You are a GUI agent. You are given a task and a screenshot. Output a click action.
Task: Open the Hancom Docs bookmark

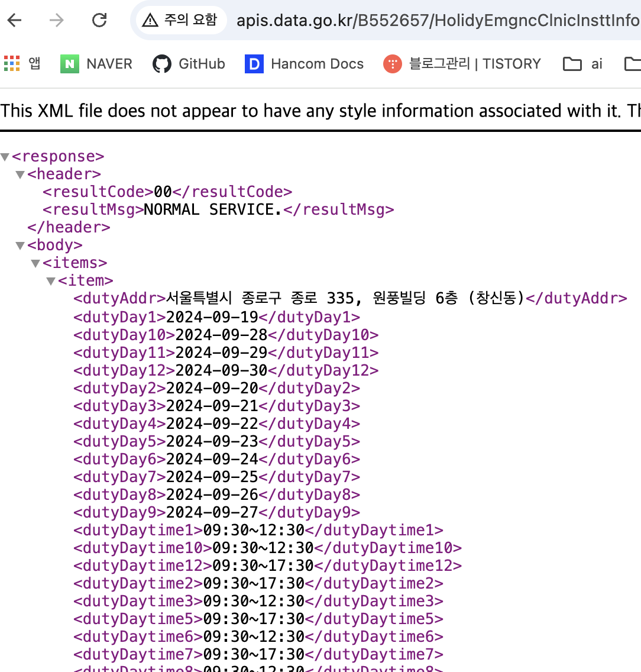click(x=304, y=64)
